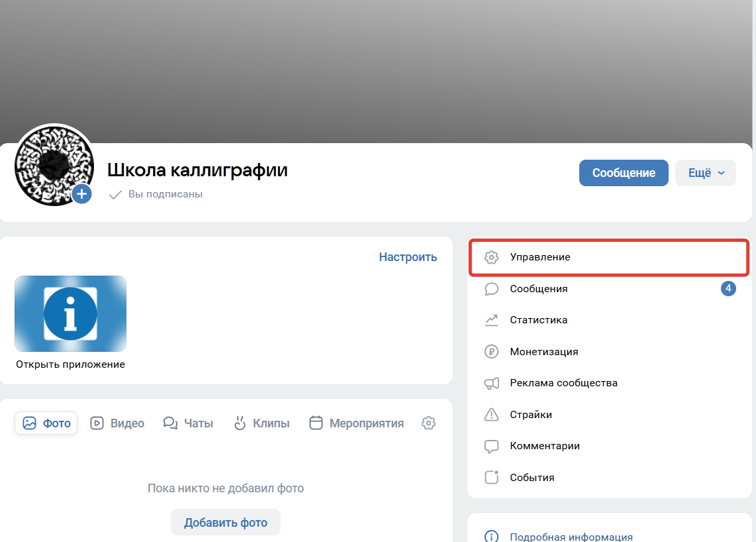Click the Добавить фото button

[x=225, y=522]
